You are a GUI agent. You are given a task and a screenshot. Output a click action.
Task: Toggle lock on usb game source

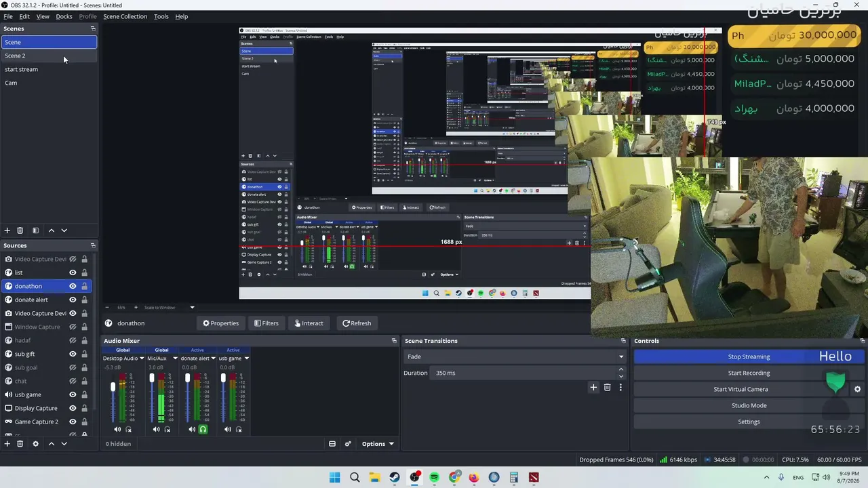click(84, 394)
